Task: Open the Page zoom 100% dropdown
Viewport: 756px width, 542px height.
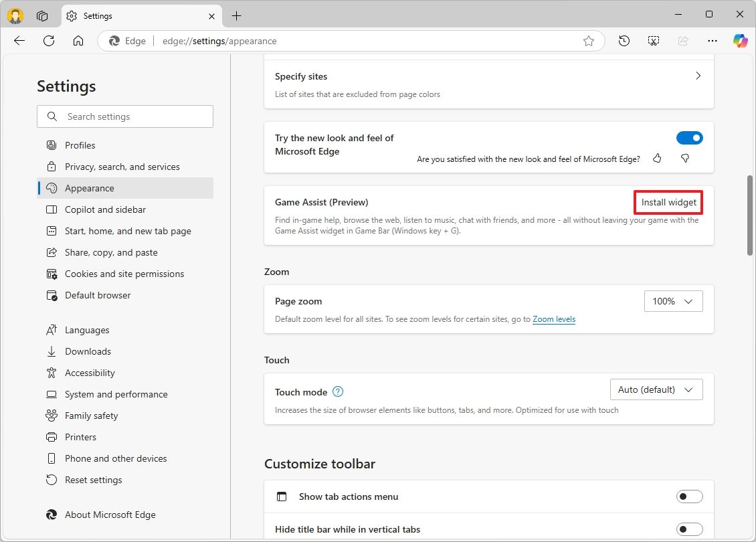Action: [674, 301]
